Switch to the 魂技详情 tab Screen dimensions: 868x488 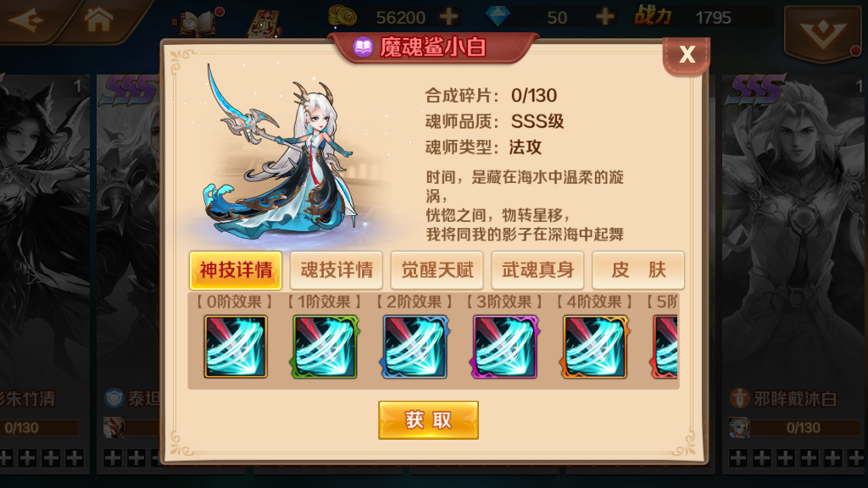pyautogui.click(x=337, y=270)
